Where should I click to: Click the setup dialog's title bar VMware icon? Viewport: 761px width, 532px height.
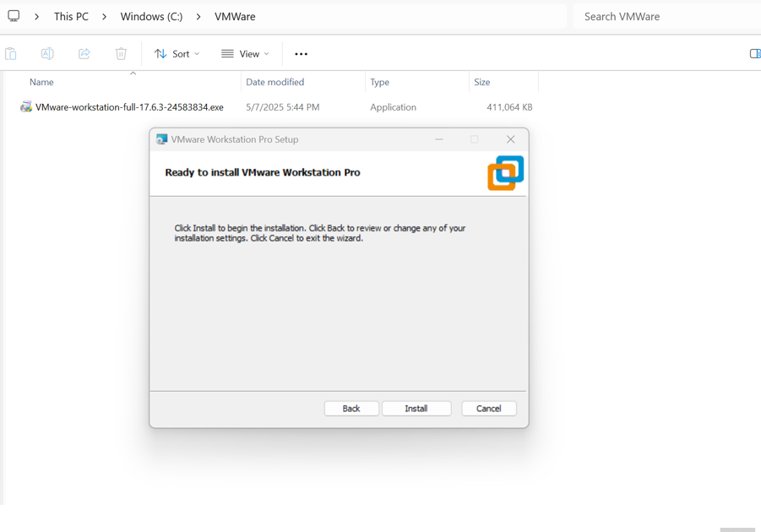[160, 138]
